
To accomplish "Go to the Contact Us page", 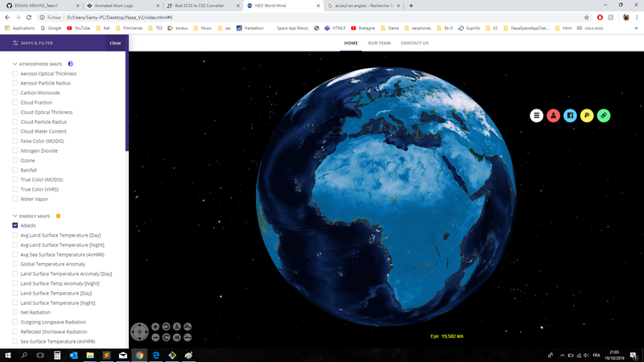I will [415, 43].
